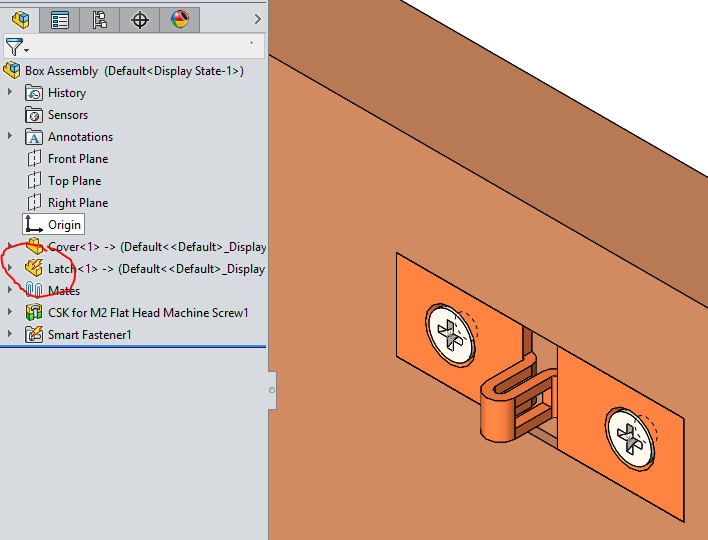Open the FeatureManager design tree tab
The image size is (708, 540).
pyautogui.click(x=20, y=19)
